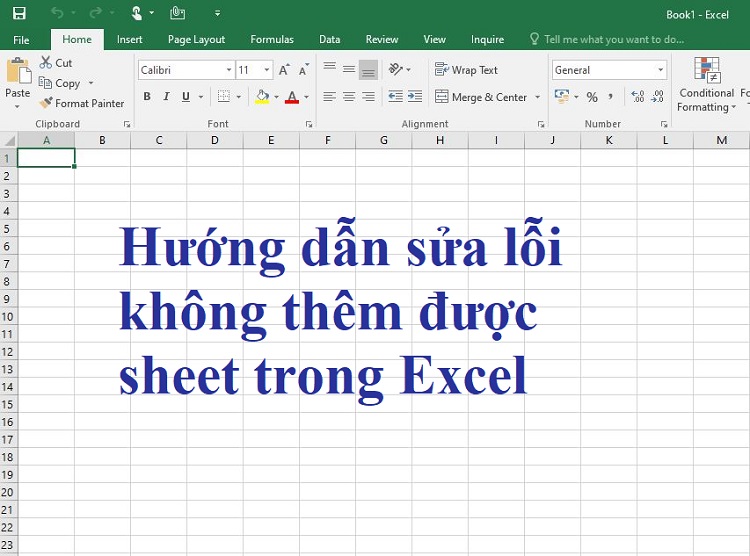Click the Tell me what you want box
The height and width of the screenshot is (556, 750).
[607, 39]
